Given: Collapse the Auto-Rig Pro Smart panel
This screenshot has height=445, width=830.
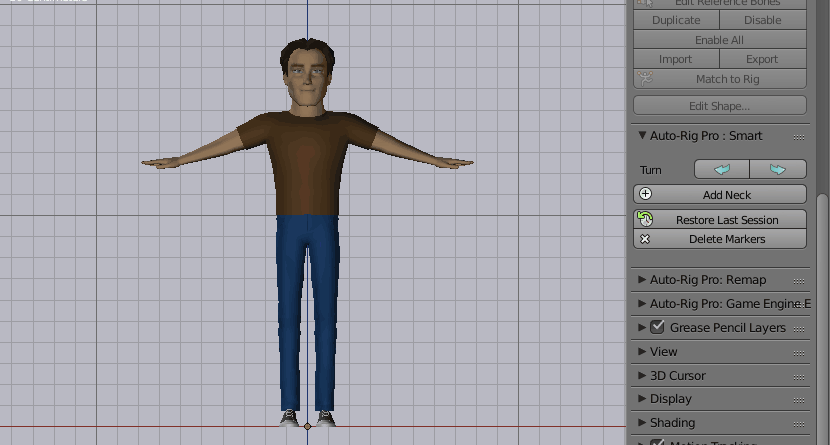Looking at the screenshot, I should tap(642, 136).
